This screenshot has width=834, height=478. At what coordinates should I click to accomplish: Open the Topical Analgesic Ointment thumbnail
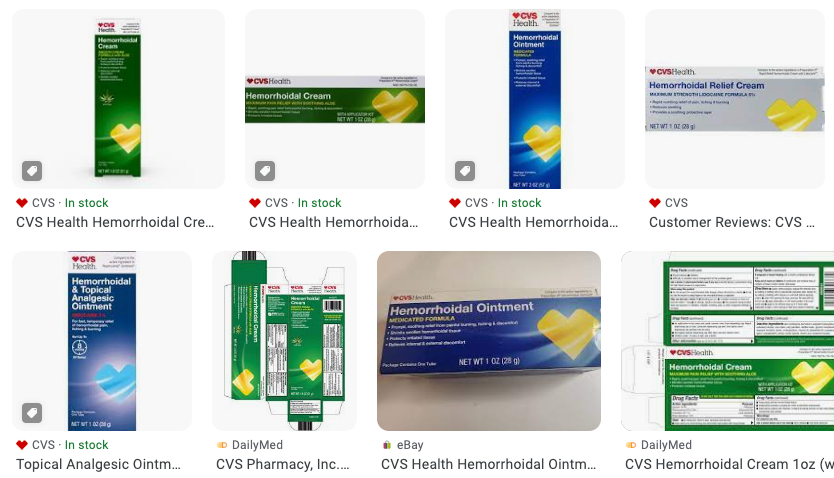pyautogui.click(x=102, y=341)
